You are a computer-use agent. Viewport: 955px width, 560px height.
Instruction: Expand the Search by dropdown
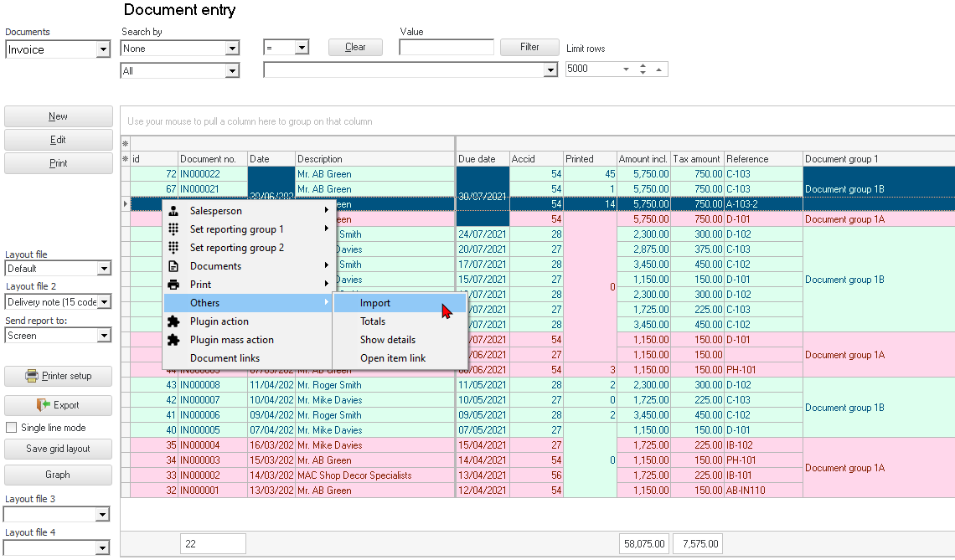pyautogui.click(x=232, y=49)
